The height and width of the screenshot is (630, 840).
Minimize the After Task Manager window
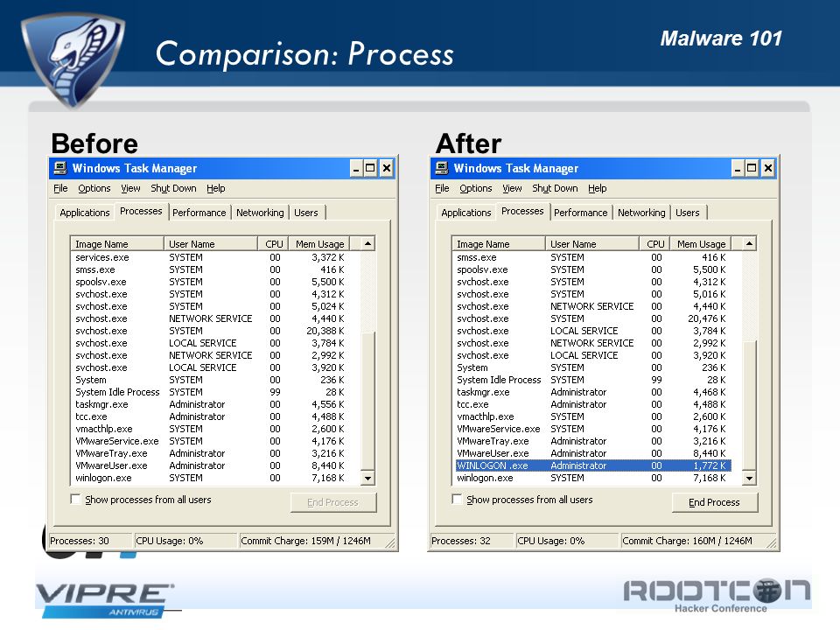click(x=738, y=169)
